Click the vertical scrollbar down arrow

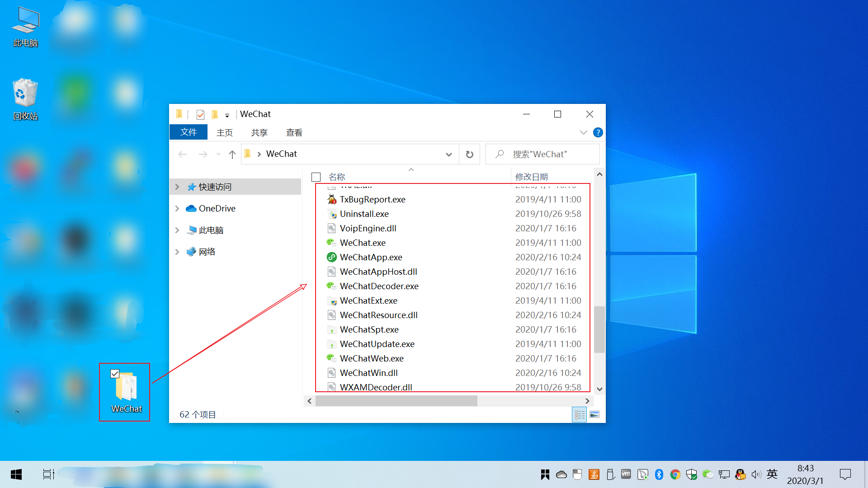pos(599,389)
